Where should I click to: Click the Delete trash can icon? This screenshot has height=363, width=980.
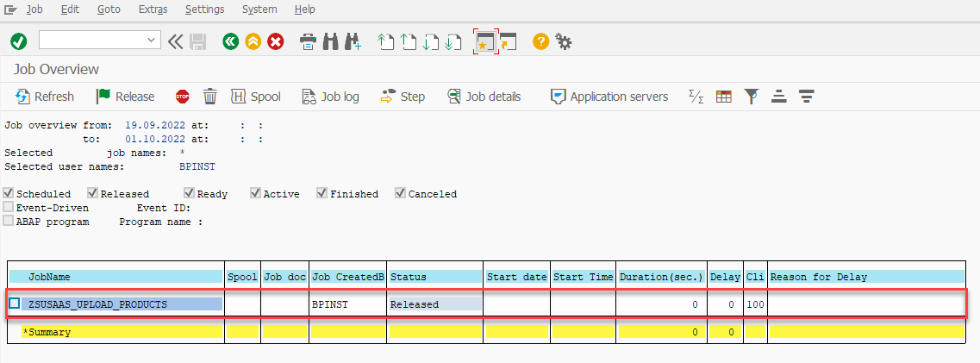tap(210, 97)
